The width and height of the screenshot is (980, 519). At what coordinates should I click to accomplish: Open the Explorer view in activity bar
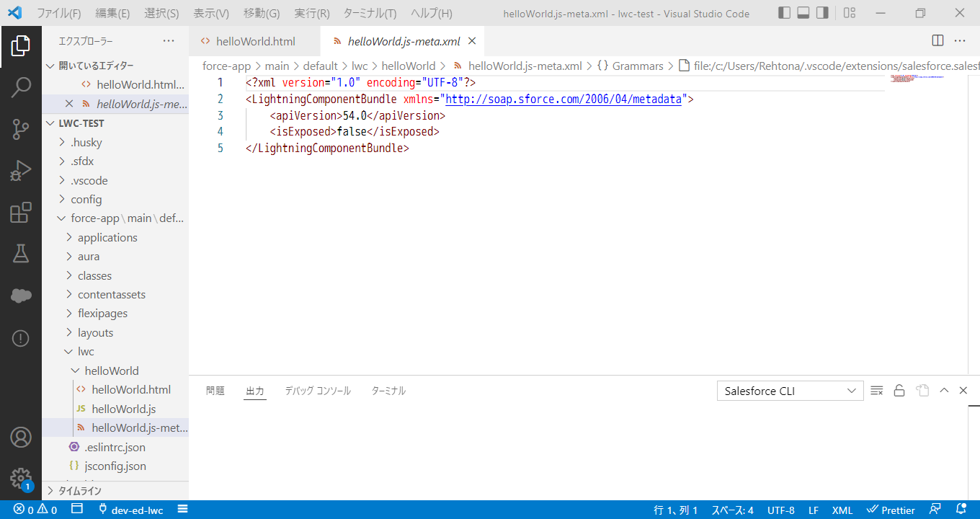(21, 45)
